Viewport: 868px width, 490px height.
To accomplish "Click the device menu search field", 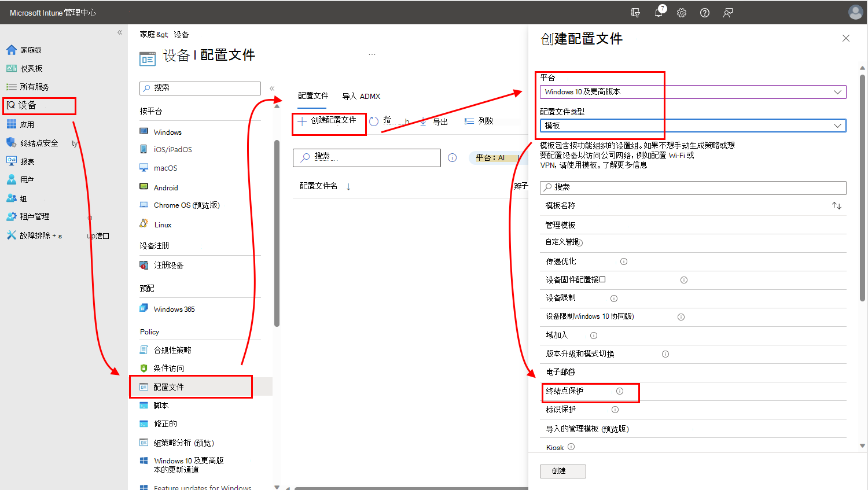I will (x=200, y=88).
